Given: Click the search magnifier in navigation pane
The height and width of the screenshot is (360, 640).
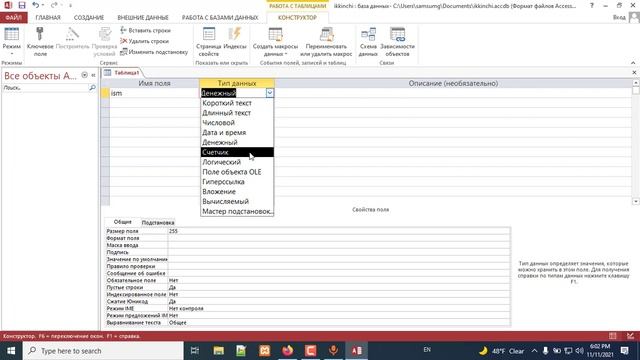Looking at the screenshot, I should click(92, 88).
